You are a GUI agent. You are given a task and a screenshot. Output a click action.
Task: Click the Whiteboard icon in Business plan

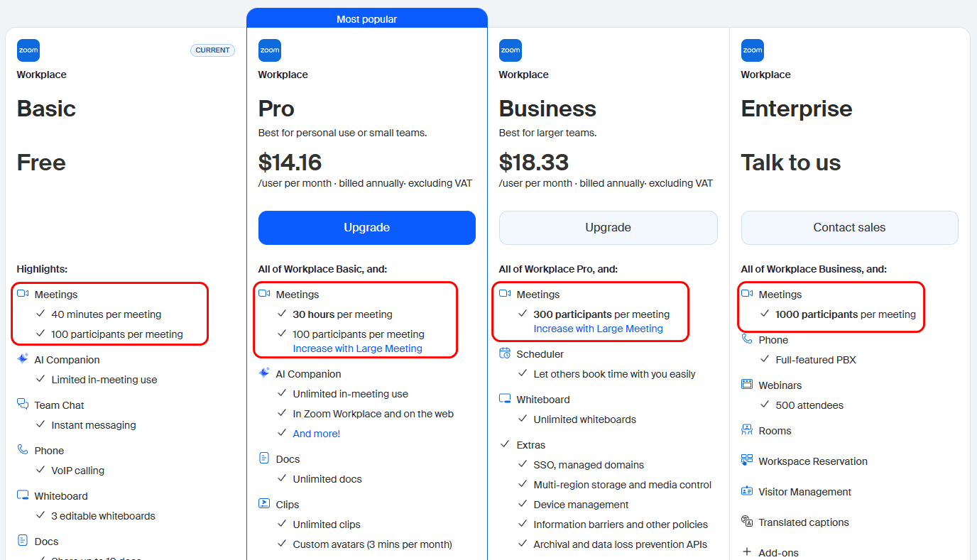(505, 399)
